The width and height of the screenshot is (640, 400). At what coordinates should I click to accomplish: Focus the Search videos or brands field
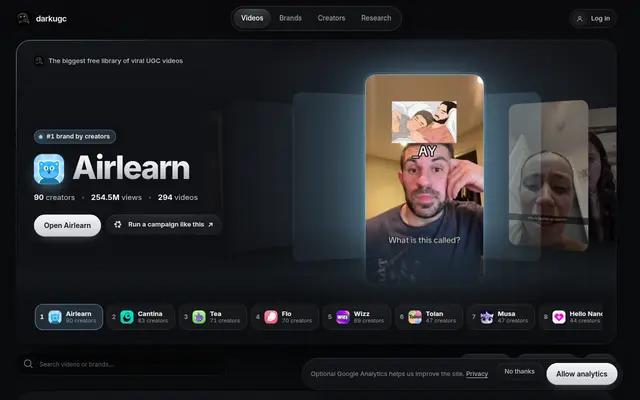122,364
